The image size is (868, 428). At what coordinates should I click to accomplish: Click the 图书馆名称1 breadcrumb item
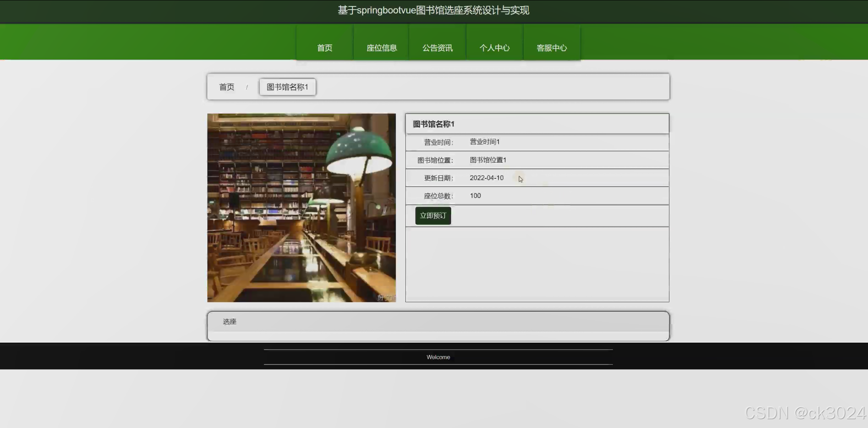[287, 87]
